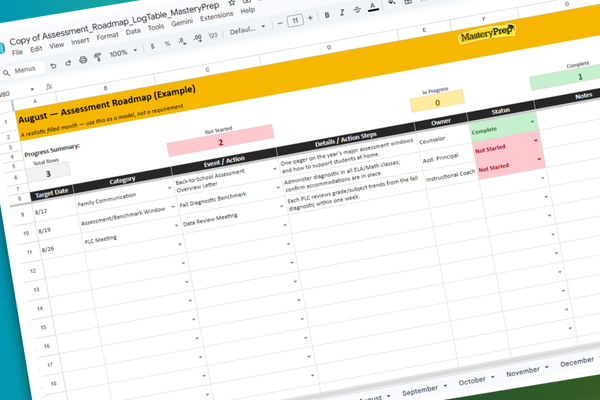Star the document with the star icon
Image resolution: width=600 pixels, height=400 pixels.
point(232,3)
